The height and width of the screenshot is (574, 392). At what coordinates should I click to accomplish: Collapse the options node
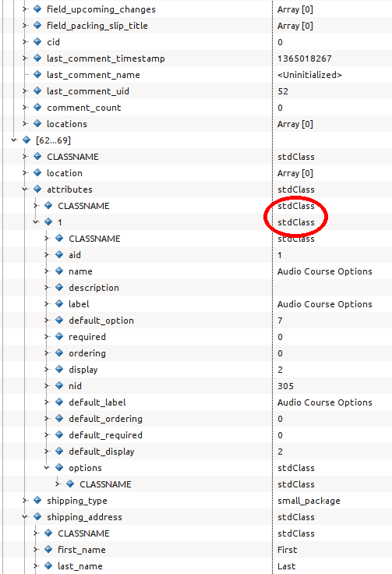point(47,467)
